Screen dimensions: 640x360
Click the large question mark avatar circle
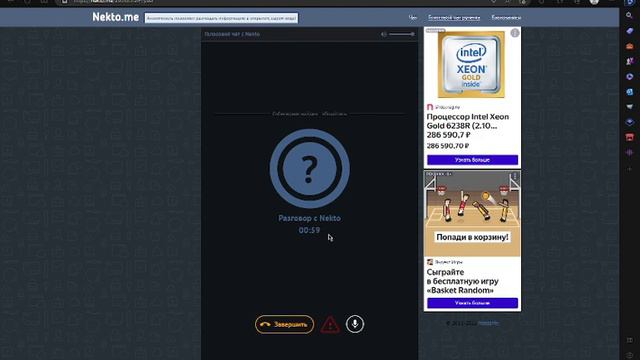click(309, 169)
